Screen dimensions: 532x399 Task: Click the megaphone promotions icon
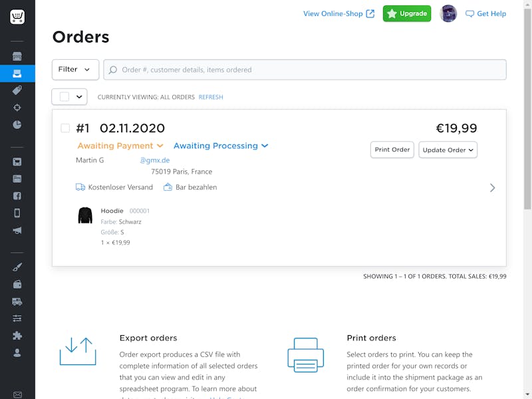[x=17, y=230]
